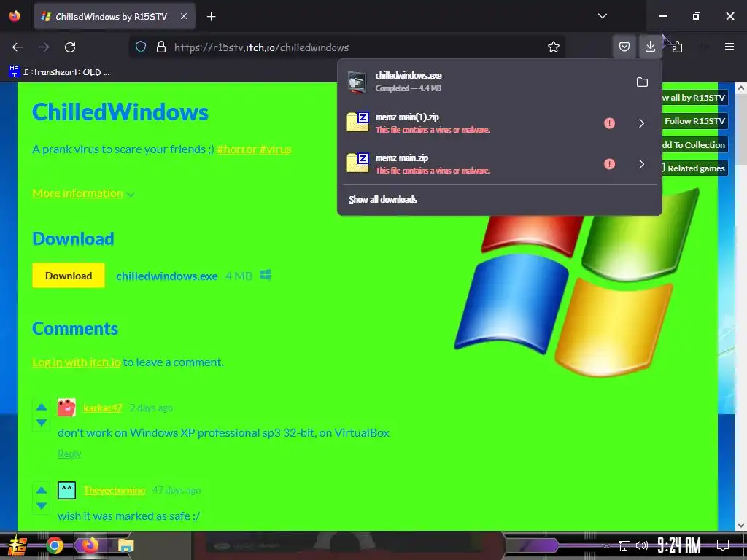The width and height of the screenshot is (747, 560).
Task: Open the transheart OLD bookmark
Action: (59, 72)
